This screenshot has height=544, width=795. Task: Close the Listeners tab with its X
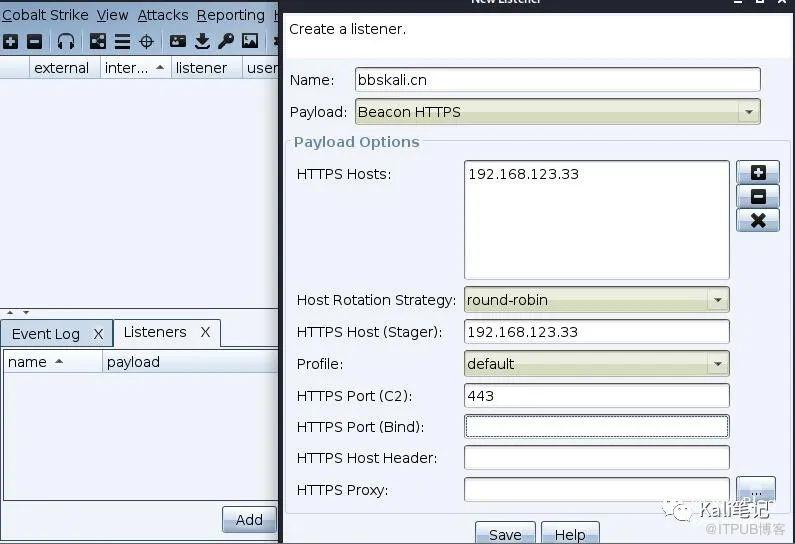click(x=205, y=332)
